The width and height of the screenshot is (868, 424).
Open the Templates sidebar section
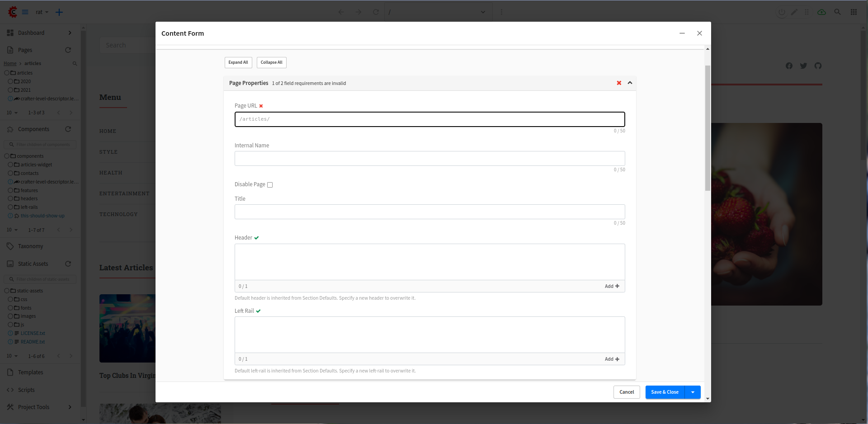point(30,372)
